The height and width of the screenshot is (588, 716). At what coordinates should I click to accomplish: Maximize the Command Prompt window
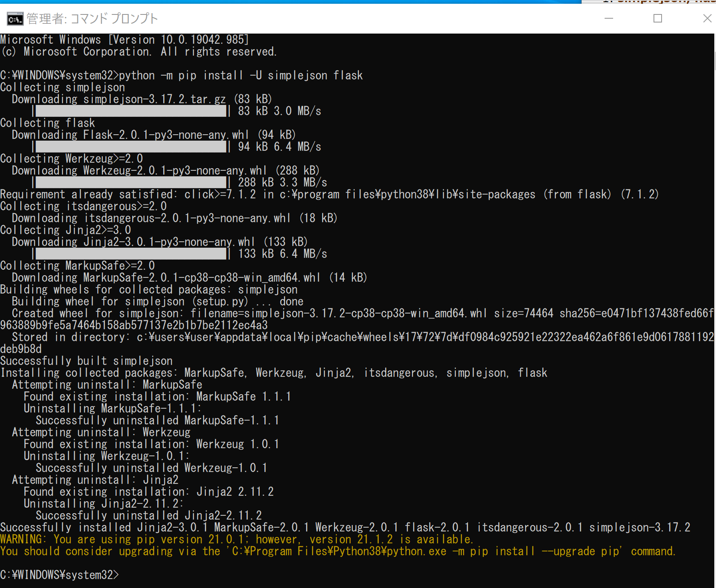coord(657,18)
